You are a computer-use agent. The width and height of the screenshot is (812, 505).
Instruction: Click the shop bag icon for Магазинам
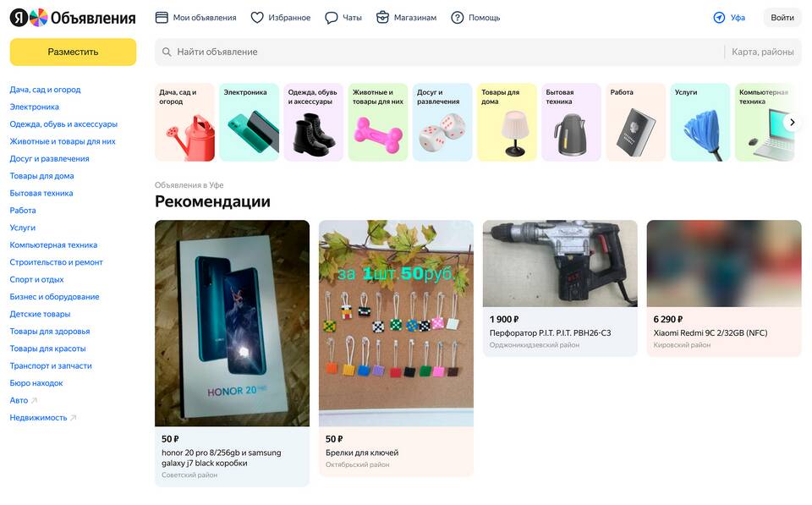(x=382, y=18)
